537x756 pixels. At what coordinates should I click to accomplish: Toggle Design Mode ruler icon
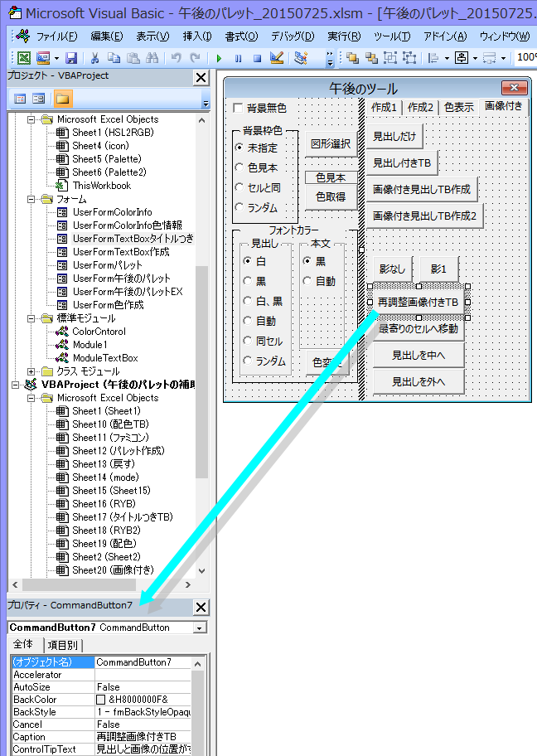coord(276,58)
